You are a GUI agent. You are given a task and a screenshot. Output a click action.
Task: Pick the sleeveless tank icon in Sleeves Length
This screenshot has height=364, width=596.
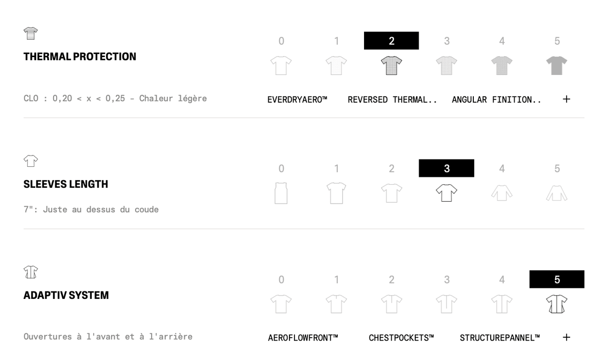pos(281,193)
